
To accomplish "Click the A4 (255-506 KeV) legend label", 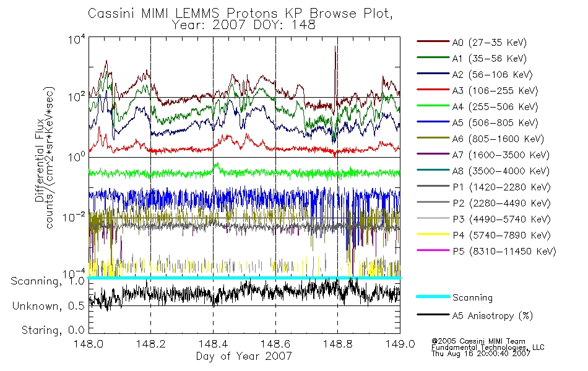I will 495,107.
